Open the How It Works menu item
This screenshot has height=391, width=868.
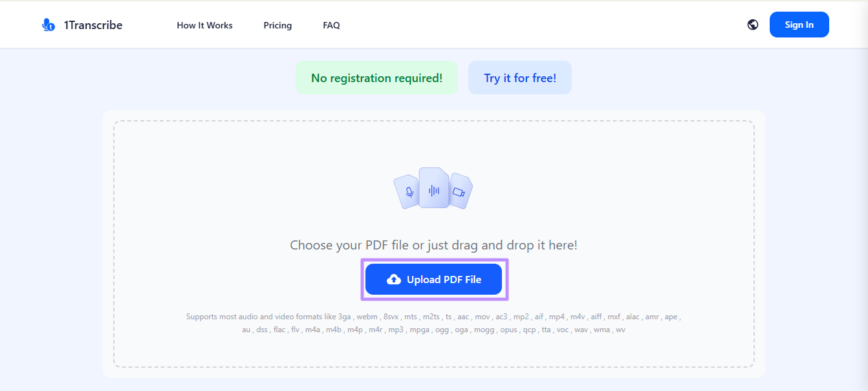[204, 25]
